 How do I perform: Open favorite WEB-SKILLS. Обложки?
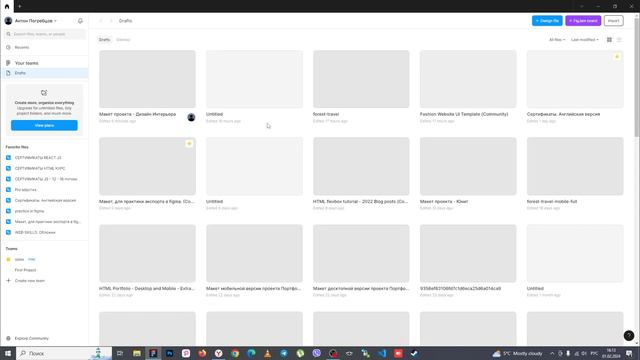click(35, 232)
